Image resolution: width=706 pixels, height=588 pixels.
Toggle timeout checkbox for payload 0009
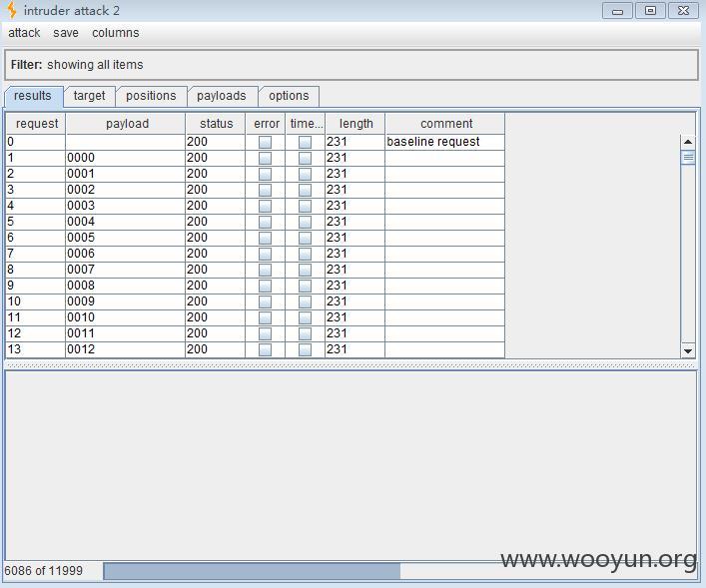click(x=305, y=302)
